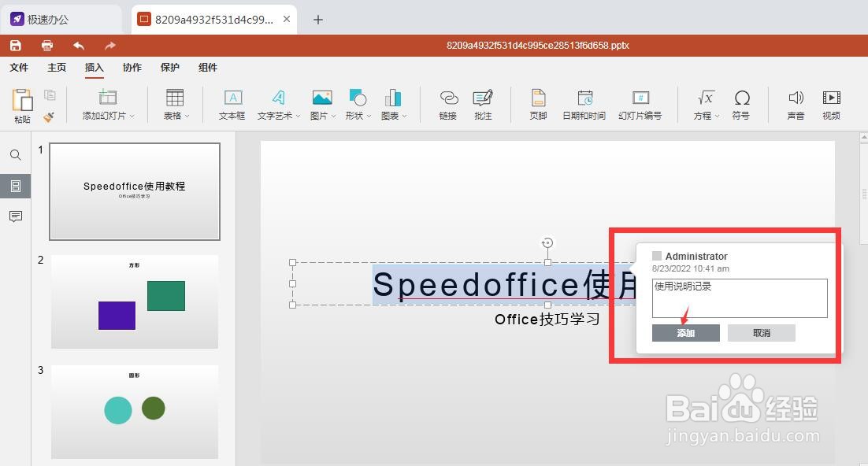Click the Administrator author name in comment
This screenshot has width=868, height=466.
696,257
